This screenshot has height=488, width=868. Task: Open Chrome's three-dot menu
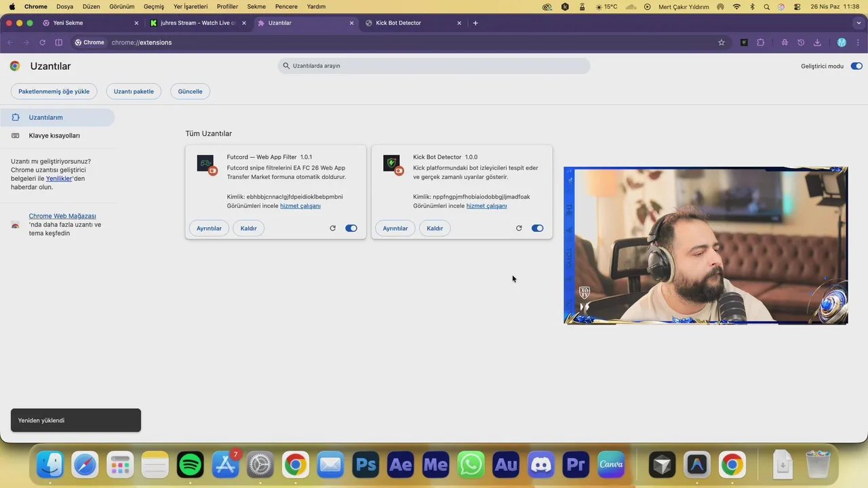[x=858, y=42]
